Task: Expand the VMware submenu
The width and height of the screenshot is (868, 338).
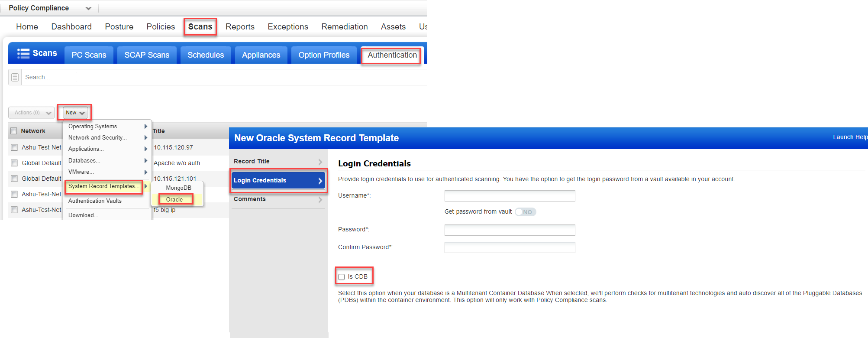Action: click(x=107, y=172)
